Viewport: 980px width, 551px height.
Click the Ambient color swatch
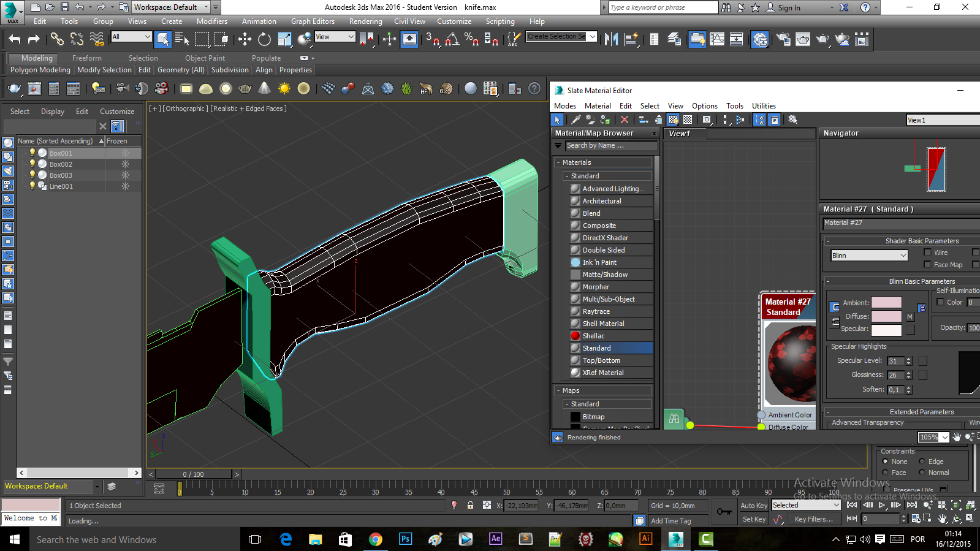pyautogui.click(x=886, y=302)
